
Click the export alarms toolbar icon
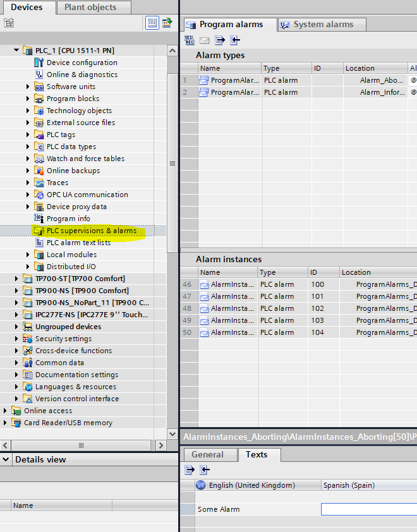coord(219,40)
